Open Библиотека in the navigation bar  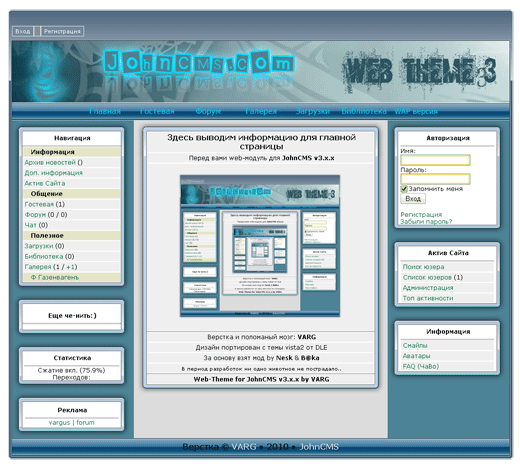tap(364, 111)
